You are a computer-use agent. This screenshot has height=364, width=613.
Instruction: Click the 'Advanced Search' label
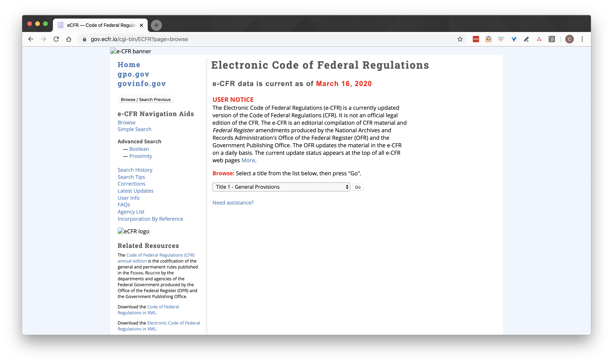[139, 142]
